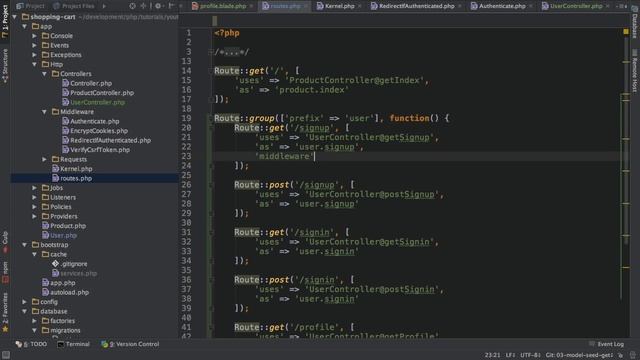The height and width of the screenshot is (360, 640).
Task: Expand the Console folder
Action: [x=35, y=36]
